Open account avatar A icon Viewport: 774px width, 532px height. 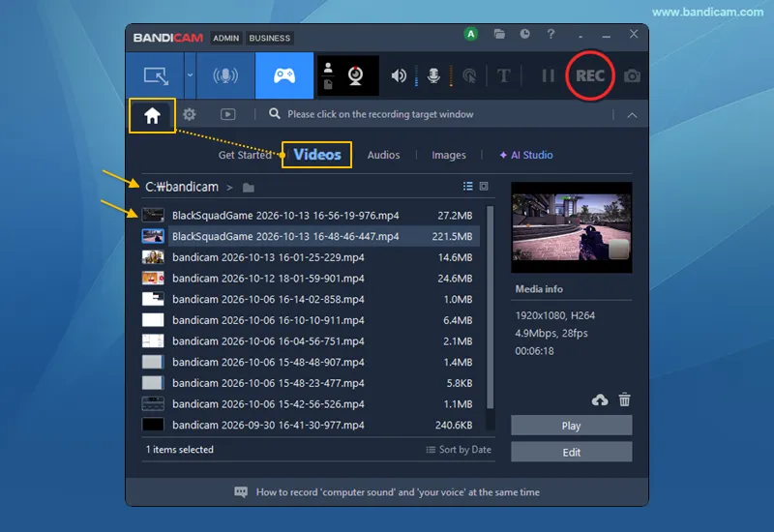pyautogui.click(x=471, y=34)
